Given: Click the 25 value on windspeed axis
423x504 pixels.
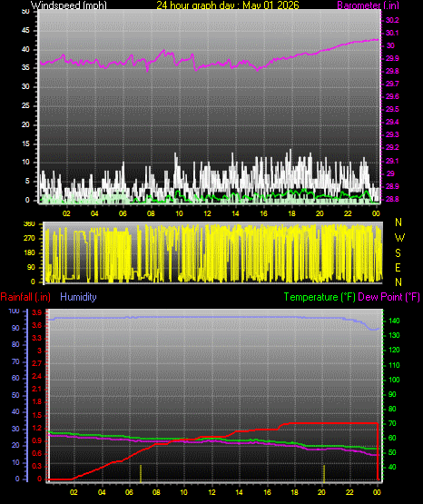Looking at the screenshot, I should [x=25, y=105].
